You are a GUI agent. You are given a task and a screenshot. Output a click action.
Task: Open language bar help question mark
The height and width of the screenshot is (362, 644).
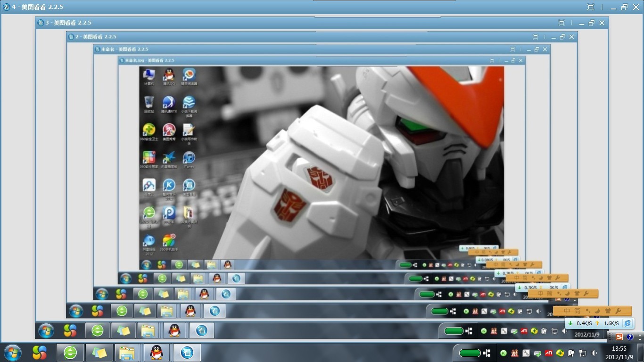point(630,337)
